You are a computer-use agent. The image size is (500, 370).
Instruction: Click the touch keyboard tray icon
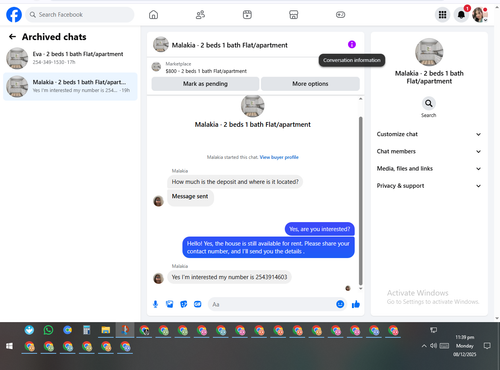pyautogui.click(x=444, y=346)
